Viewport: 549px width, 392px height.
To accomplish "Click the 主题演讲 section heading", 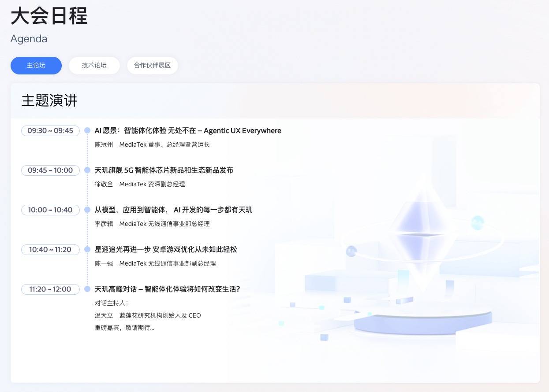I will point(49,101).
